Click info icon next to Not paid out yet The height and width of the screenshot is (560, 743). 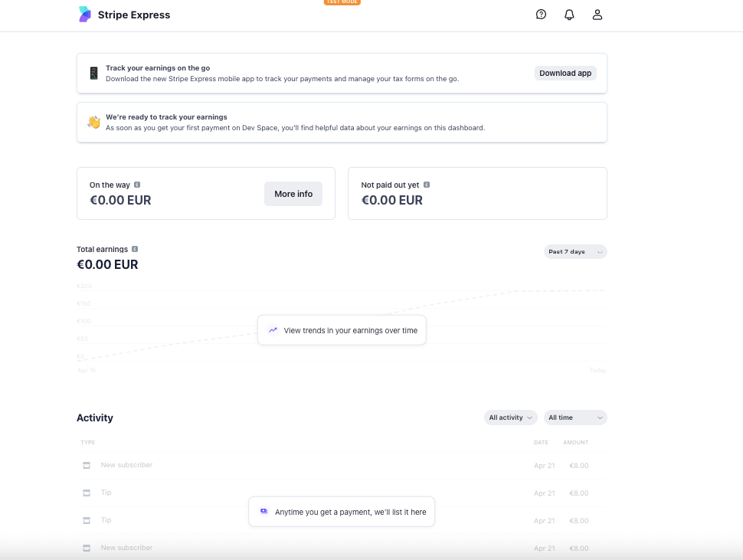click(x=427, y=185)
